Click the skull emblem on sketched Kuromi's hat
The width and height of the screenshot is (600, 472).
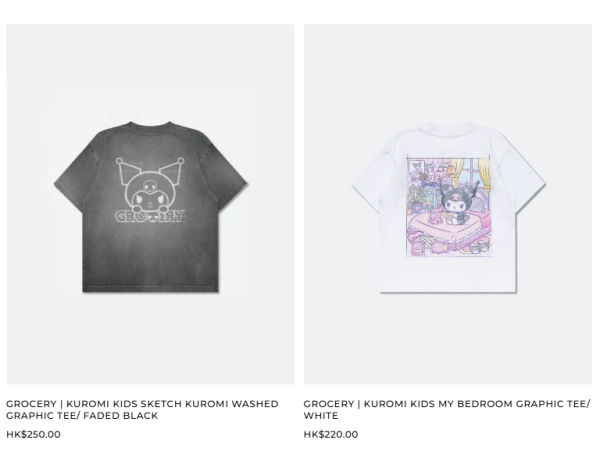click(x=150, y=186)
